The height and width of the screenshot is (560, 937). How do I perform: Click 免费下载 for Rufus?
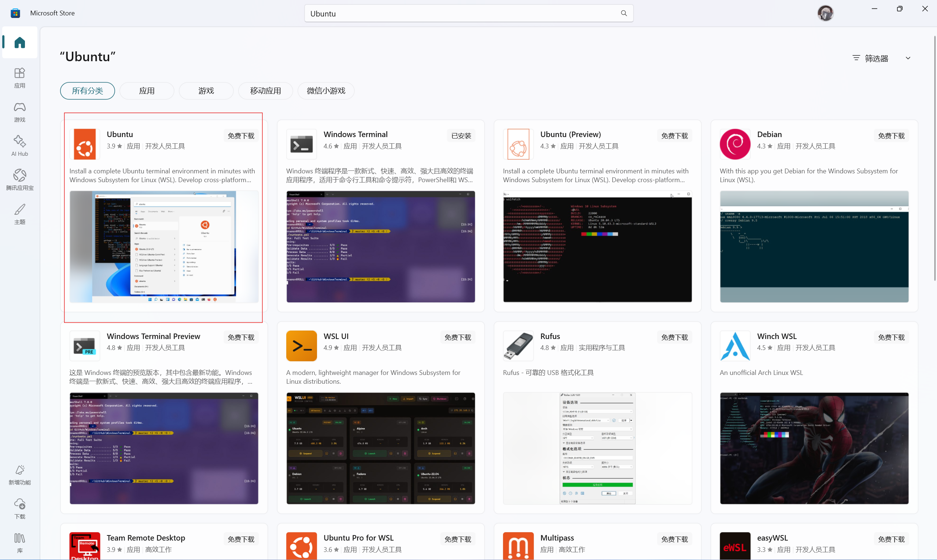pyautogui.click(x=675, y=338)
